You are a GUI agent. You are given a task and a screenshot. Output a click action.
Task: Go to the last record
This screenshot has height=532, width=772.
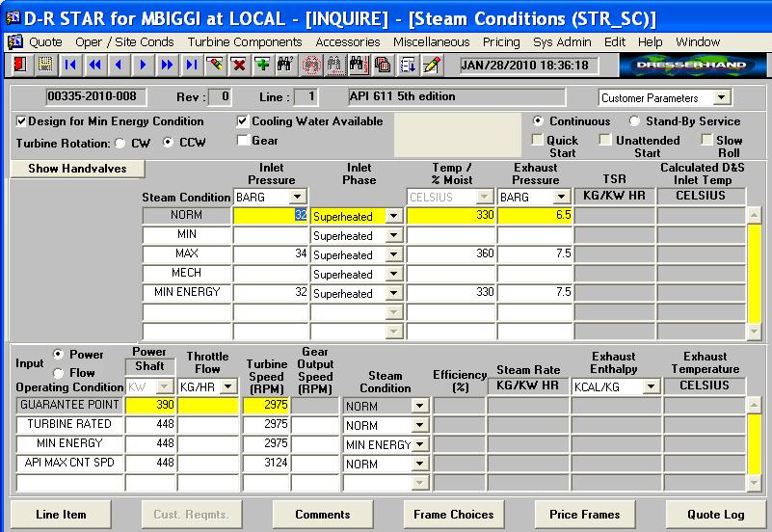pos(191,65)
